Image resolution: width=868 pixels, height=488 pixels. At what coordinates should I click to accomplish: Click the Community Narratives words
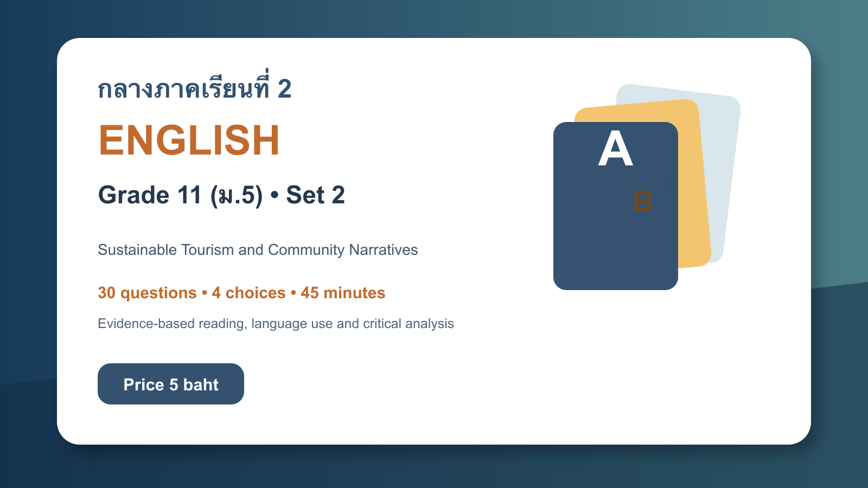click(343, 250)
